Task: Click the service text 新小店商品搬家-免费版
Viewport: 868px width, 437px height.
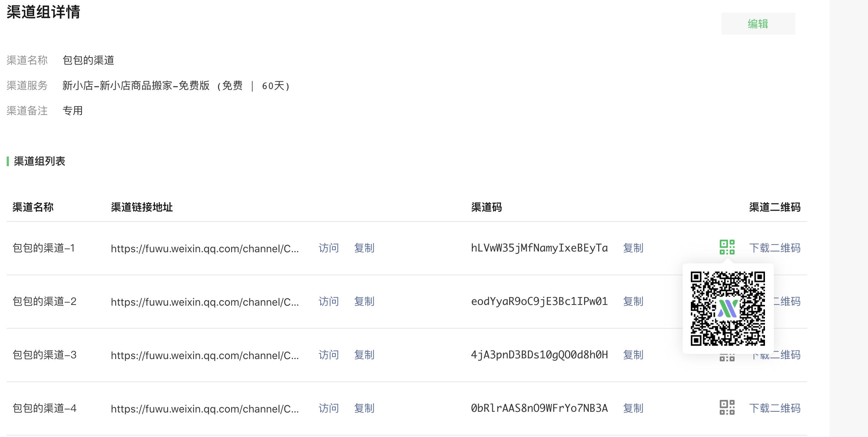Action: point(155,86)
